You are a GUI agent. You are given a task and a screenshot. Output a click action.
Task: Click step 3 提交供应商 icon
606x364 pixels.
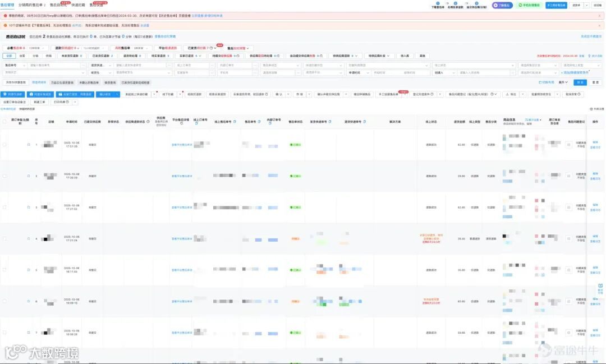(476, 3)
